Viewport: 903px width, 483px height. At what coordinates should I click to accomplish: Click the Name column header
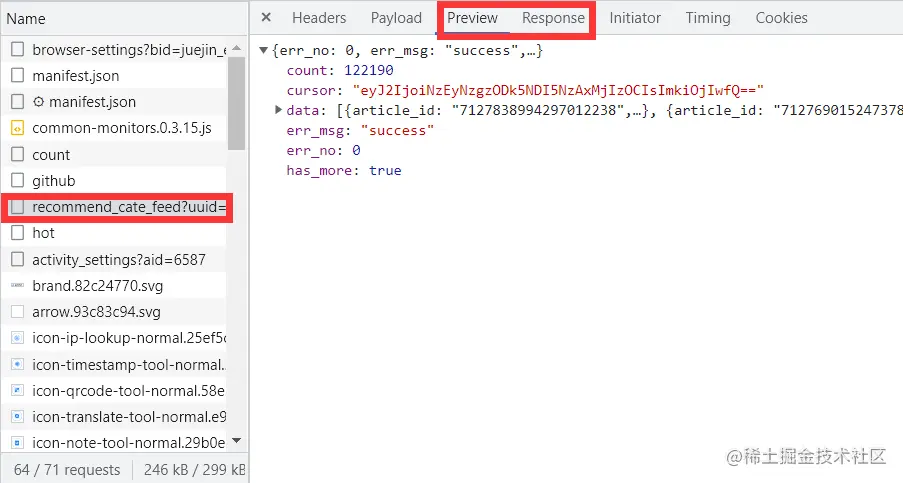pyautogui.click(x=124, y=18)
